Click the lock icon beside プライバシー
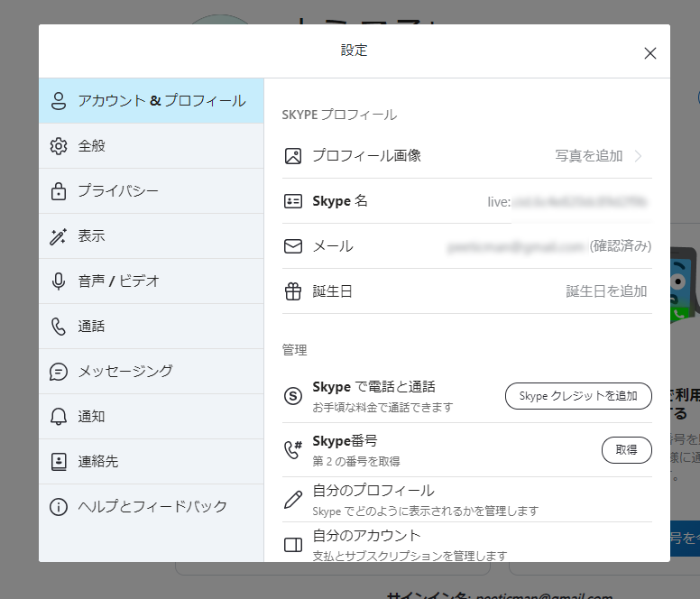 59,191
